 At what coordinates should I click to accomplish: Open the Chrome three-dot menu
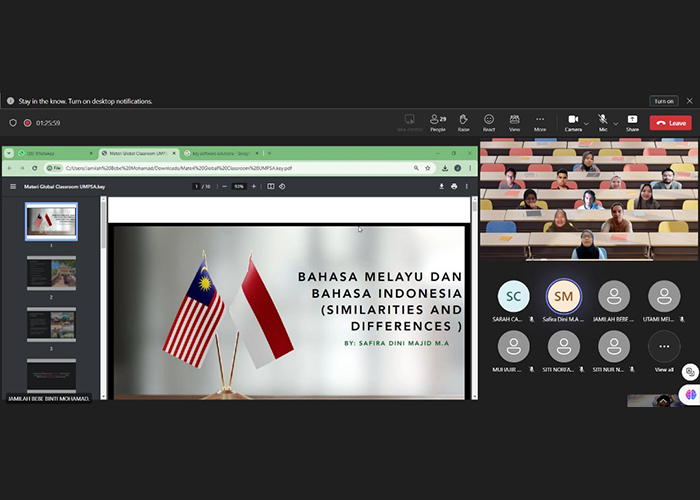coord(470,168)
